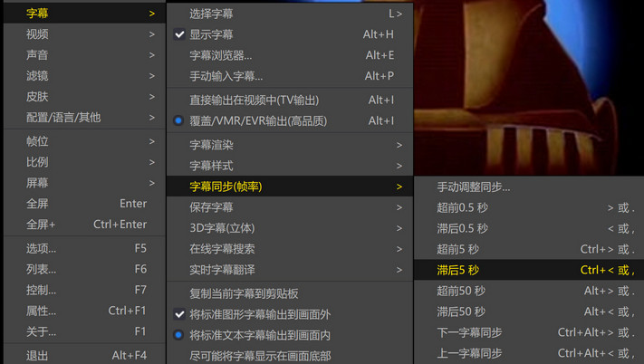
Task: Open 控制... panel (F7)
Action: (84, 290)
